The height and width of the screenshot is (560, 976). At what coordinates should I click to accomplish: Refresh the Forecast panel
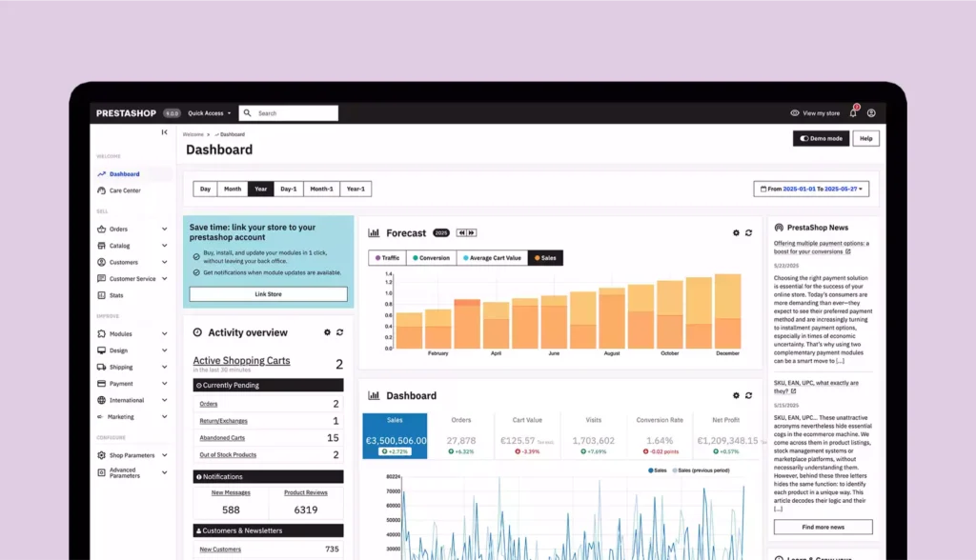click(x=751, y=232)
